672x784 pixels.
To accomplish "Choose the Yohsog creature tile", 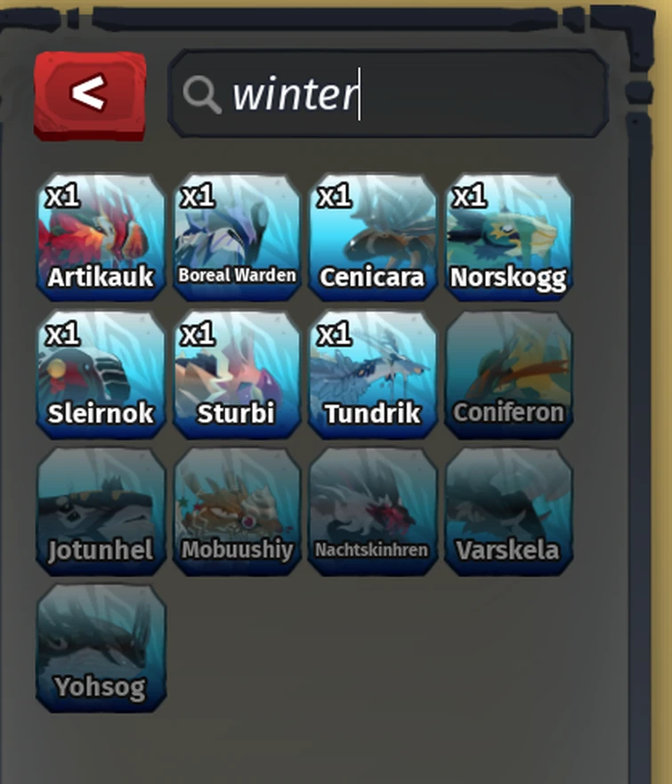I will [101, 648].
